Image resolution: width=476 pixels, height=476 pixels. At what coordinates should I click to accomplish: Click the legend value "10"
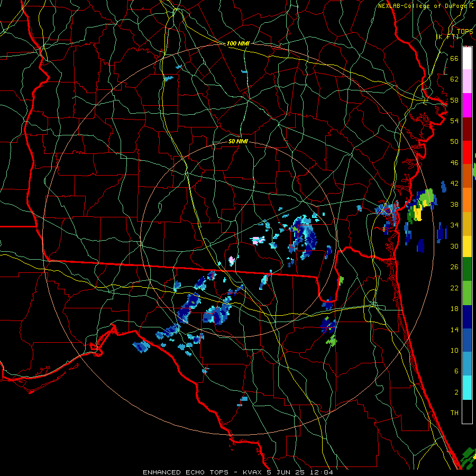(454, 351)
